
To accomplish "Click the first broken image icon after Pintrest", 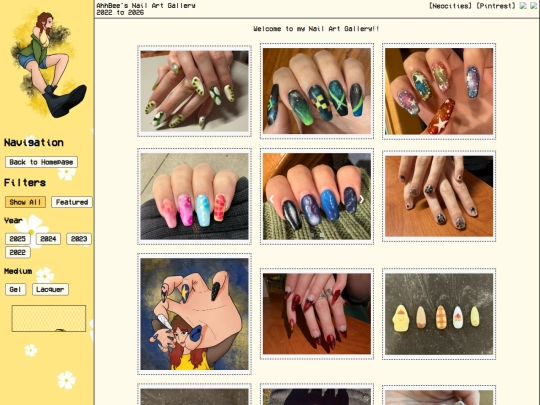I will point(523,6).
